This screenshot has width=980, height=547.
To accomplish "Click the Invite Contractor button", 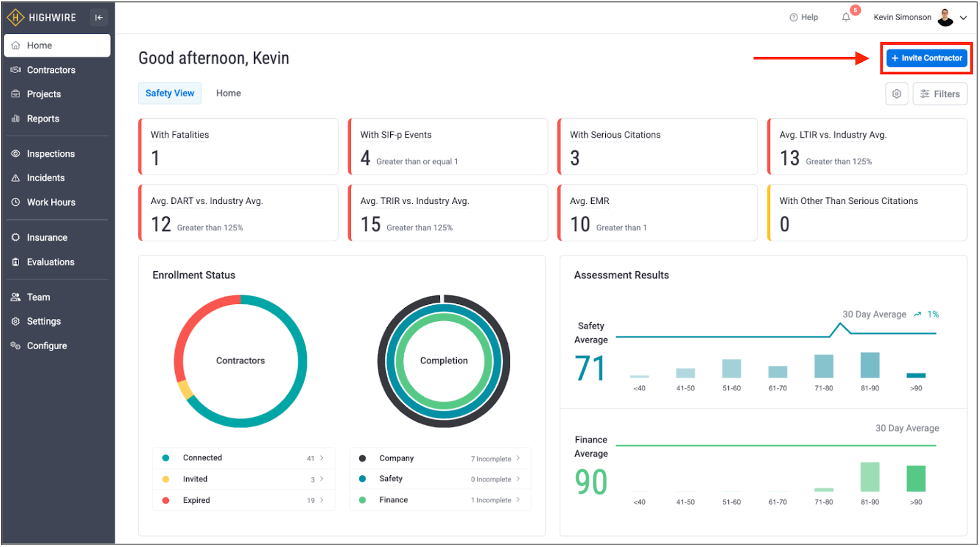I will (x=926, y=58).
